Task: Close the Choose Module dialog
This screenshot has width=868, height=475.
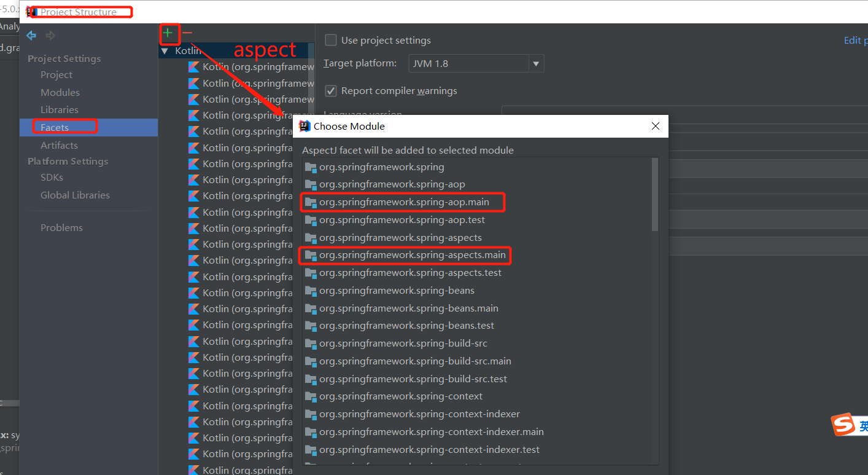Action: pyautogui.click(x=656, y=126)
